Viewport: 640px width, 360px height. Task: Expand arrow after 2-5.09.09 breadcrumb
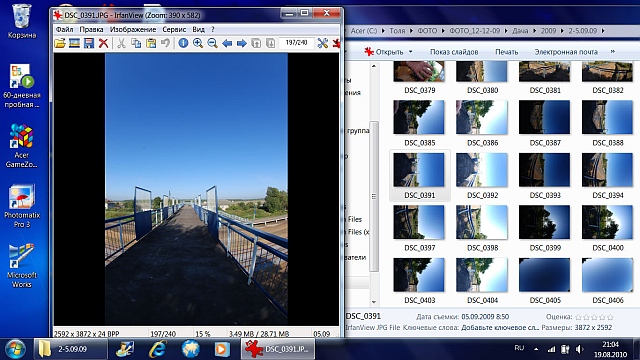click(603, 31)
